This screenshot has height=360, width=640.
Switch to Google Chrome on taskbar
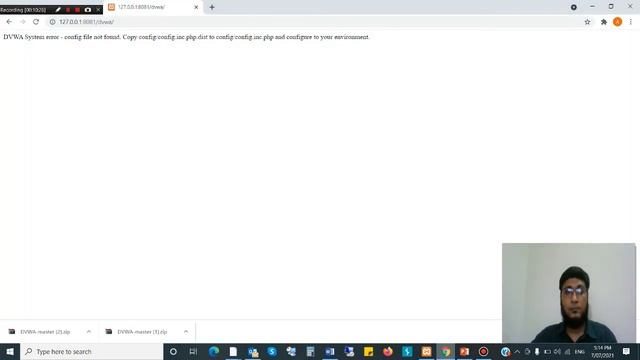(446, 351)
